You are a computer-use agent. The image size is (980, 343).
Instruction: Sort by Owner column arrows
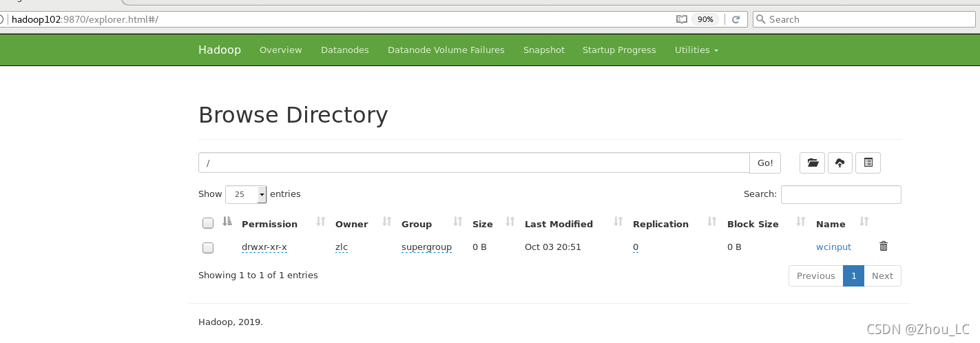tap(386, 222)
